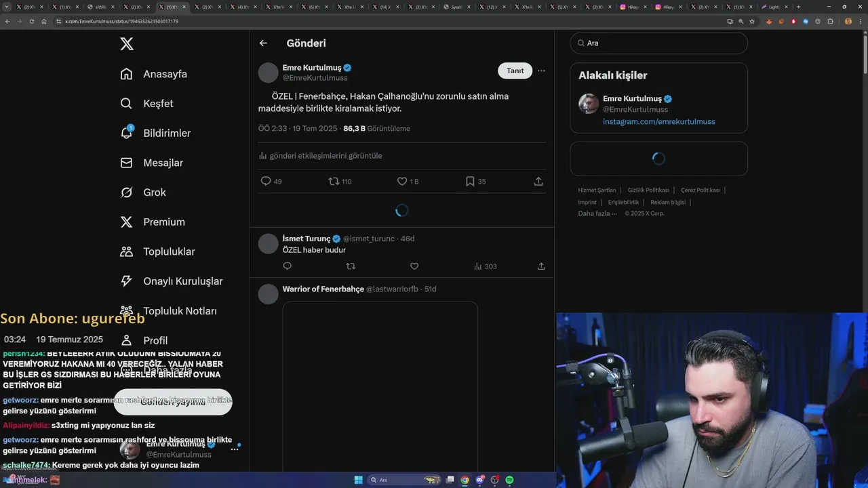Open Task View on the taskbar
This screenshot has width=868, height=488.
coord(450,480)
